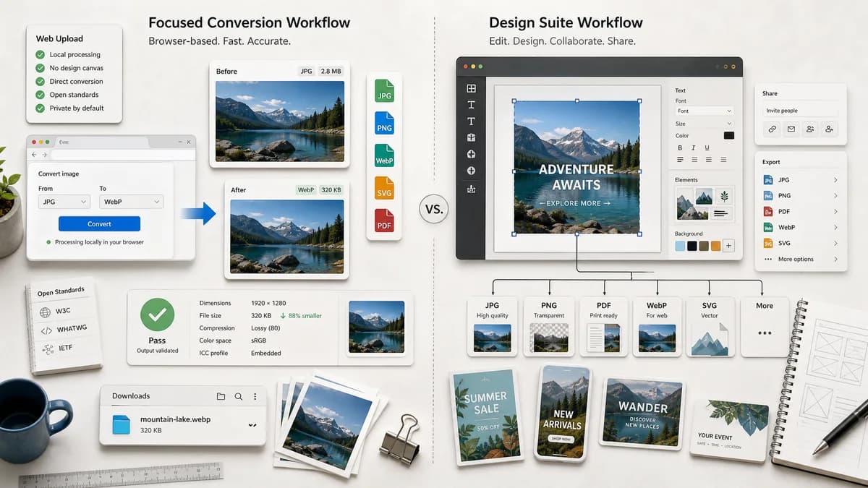The width and height of the screenshot is (868, 488).
Task: Pick the brown Background swatch
Action: [x=704, y=246]
